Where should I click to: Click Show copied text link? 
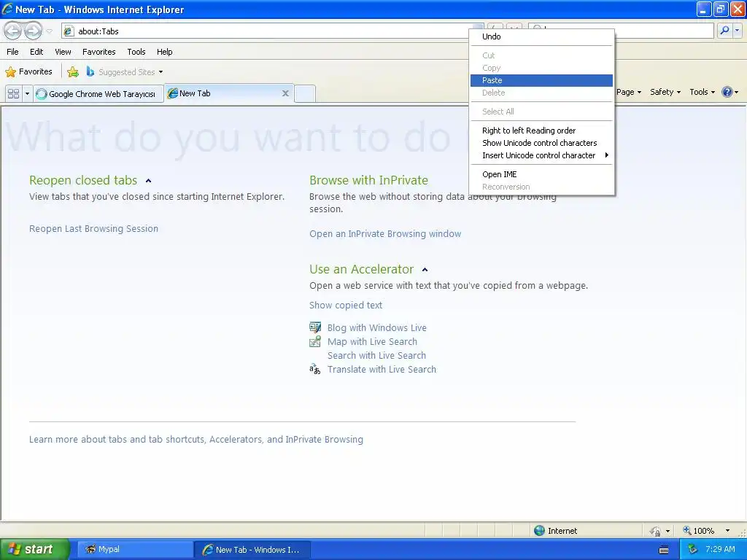(345, 306)
